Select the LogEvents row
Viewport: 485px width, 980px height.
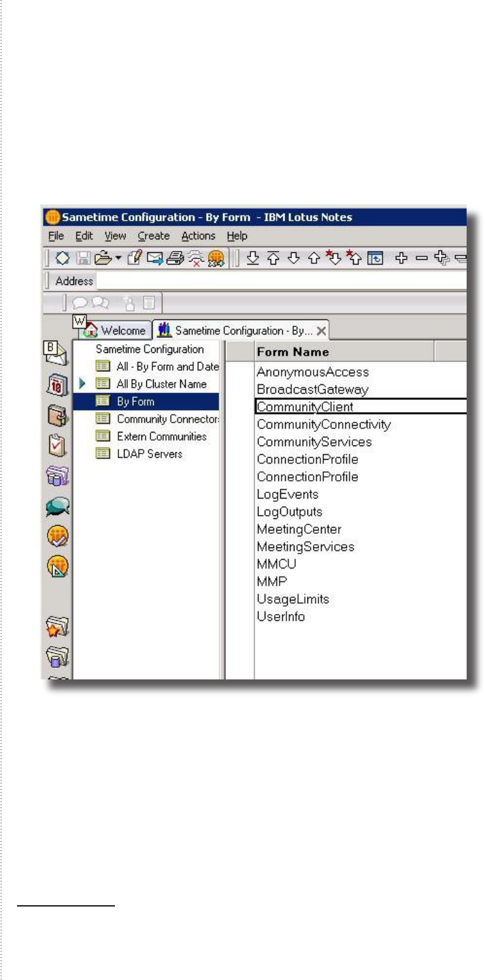pyautogui.click(x=361, y=494)
